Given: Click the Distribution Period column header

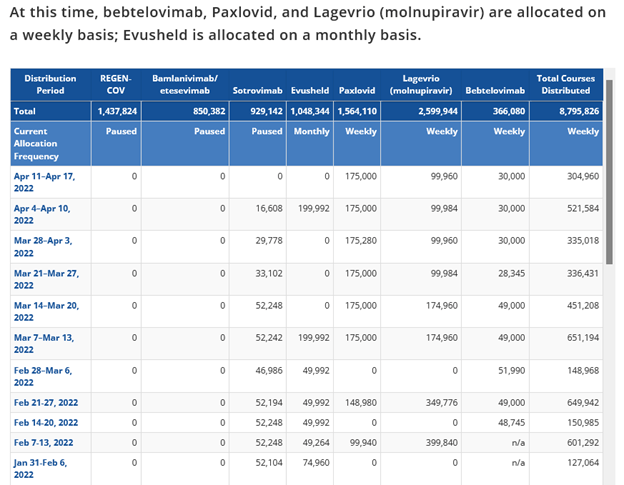Looking at the screenshot, I should 50,83.
